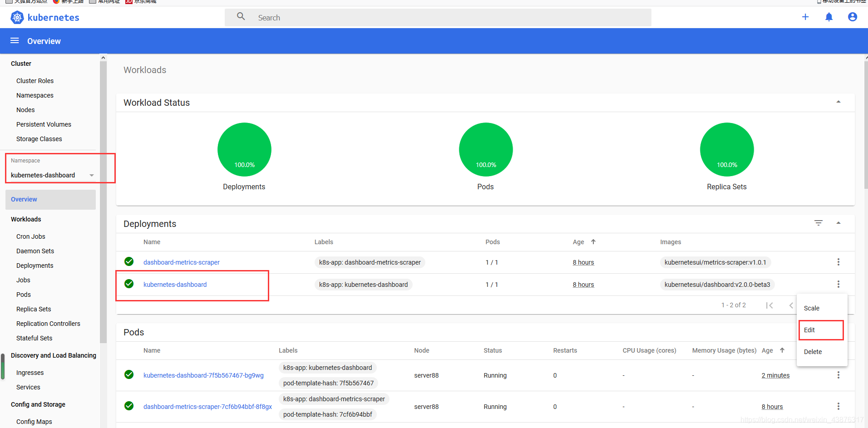Open Config Maps in sidebar
This screenshot has width=868, height=428.
tap(34, 422)
